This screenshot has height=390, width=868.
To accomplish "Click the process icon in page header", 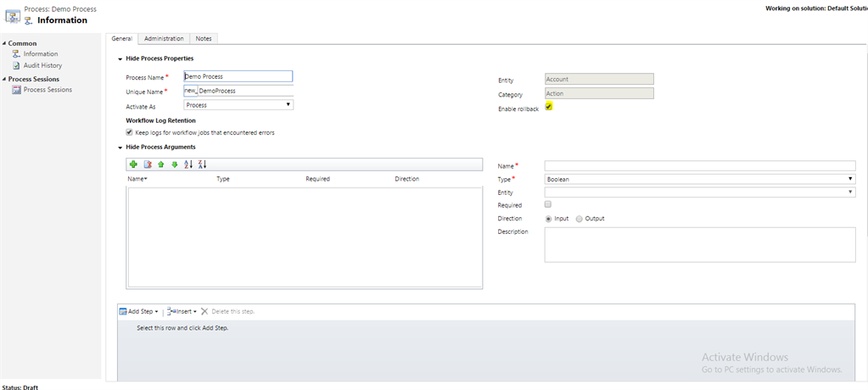I will point(13,15).
